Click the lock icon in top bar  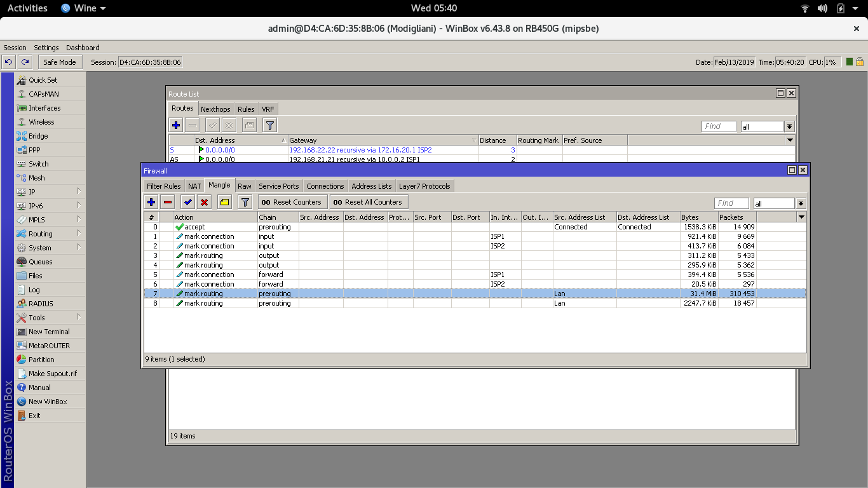tap(860, 62)
